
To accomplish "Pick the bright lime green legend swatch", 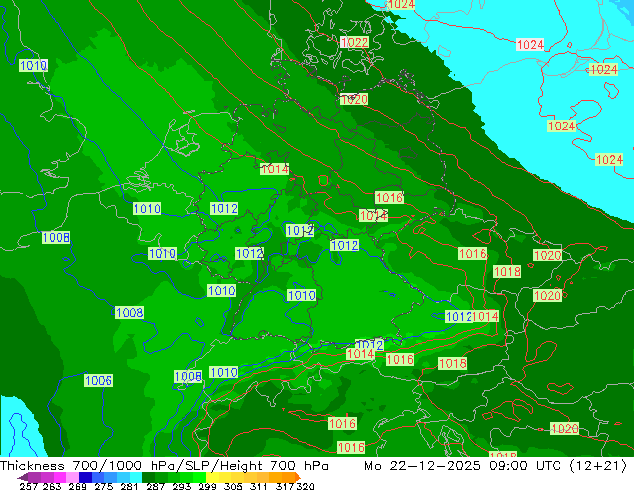I will 200,477.
